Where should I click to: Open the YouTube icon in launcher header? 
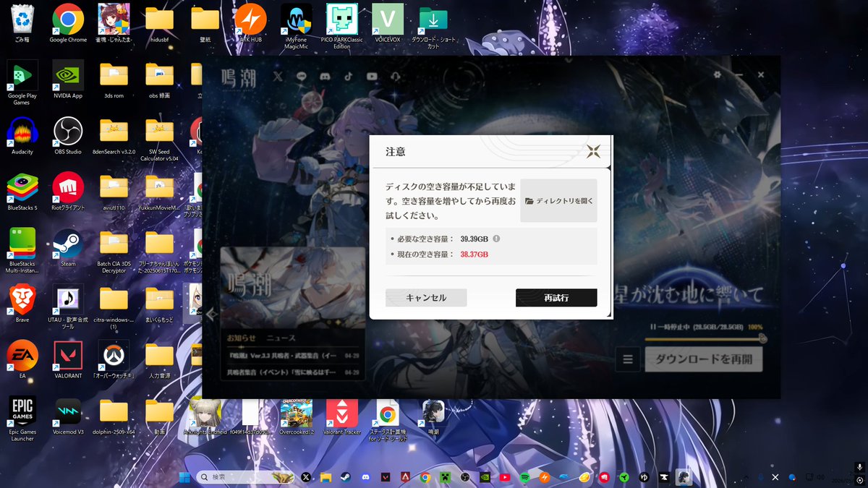pos(372,76)
